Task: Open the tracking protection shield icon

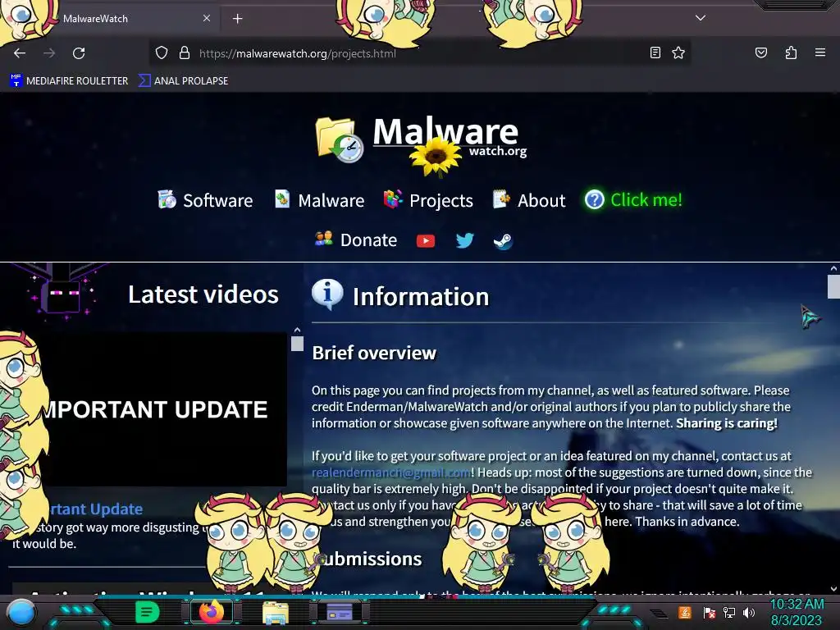Action: pyautogui.click(x=162, y=53)
